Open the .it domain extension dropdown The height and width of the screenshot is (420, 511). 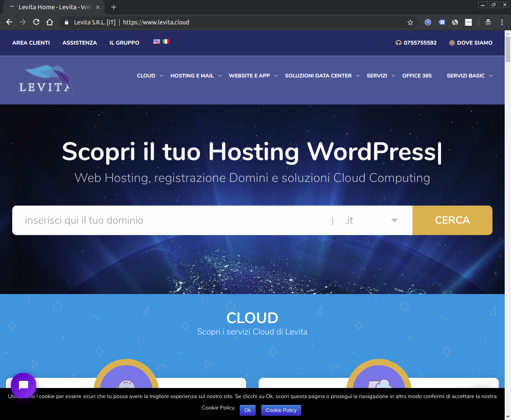tap(372, 220)
